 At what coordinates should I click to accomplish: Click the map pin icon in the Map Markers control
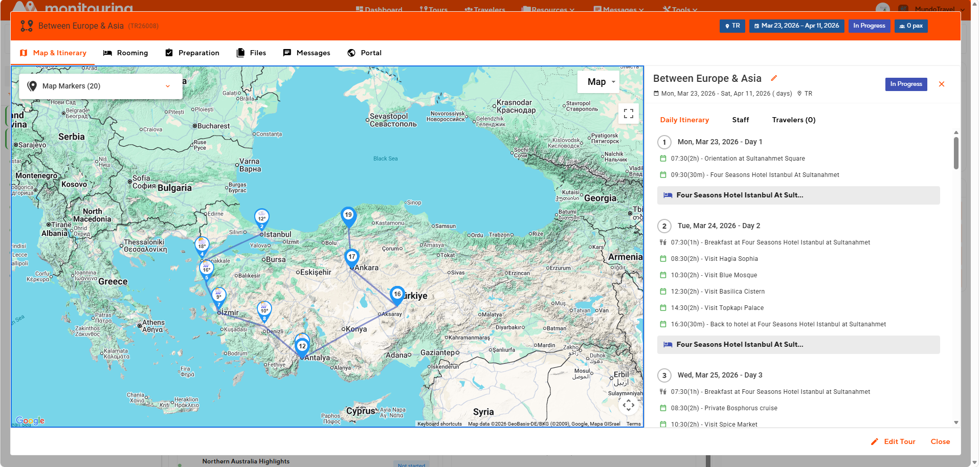point(32,85)
